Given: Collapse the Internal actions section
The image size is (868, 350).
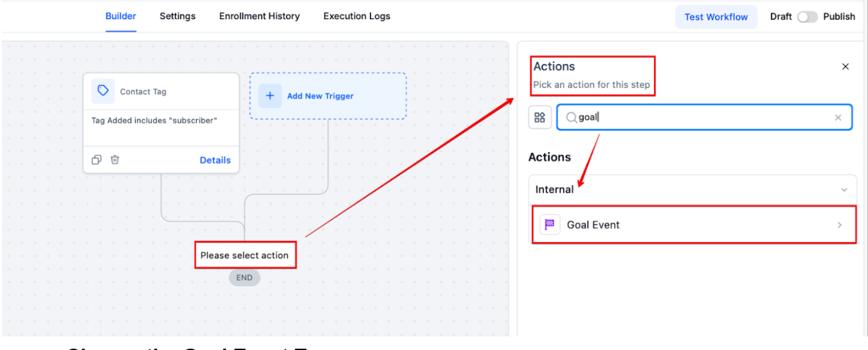Looking at the screenshot, I should [844, 190].
